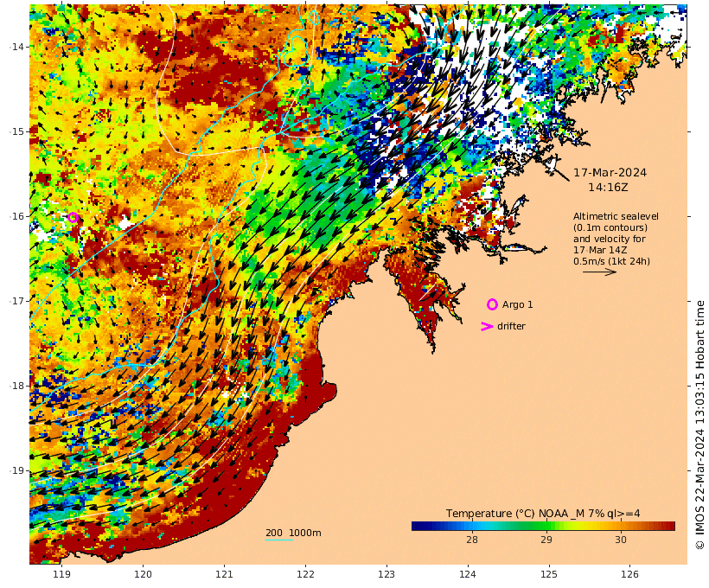Click the '124' longitude axis label
The image size is (709, 588).
tap(468, 574)
